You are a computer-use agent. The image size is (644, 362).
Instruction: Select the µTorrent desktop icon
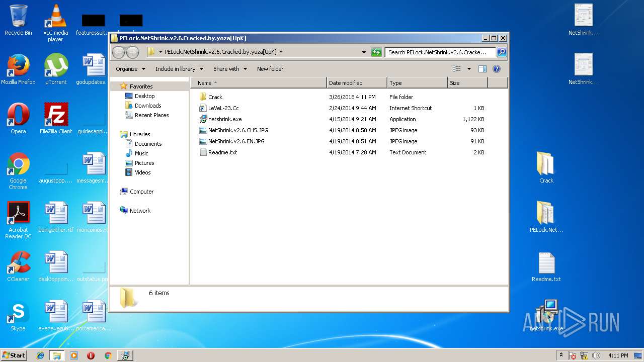pos(56,69)
